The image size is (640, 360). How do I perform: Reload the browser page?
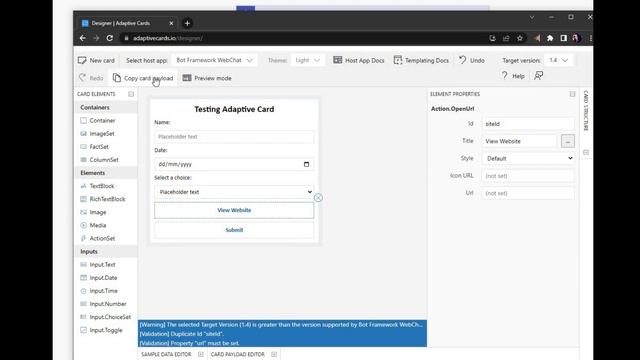click(x=110, y=38)
